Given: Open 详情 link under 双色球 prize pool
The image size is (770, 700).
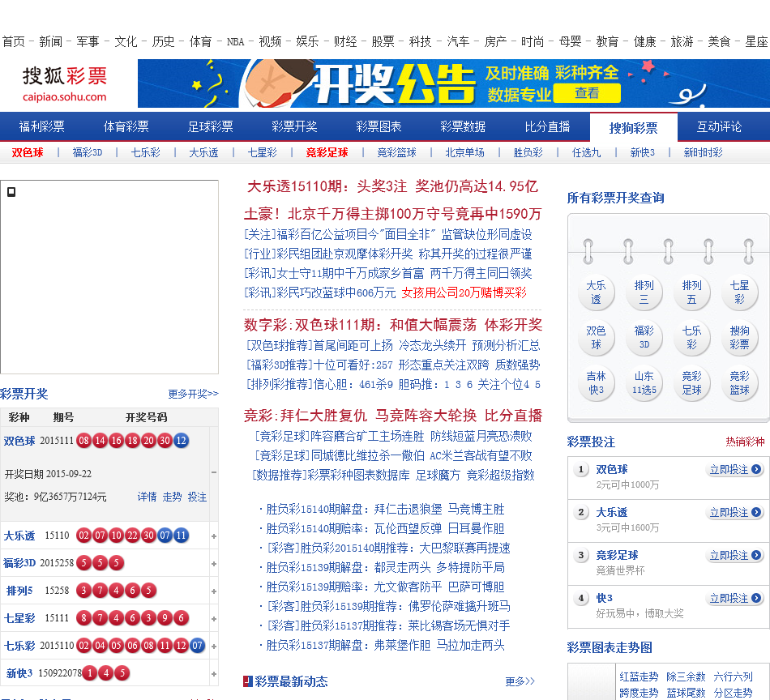Looking at the screenshot, I should pos(147,497).
